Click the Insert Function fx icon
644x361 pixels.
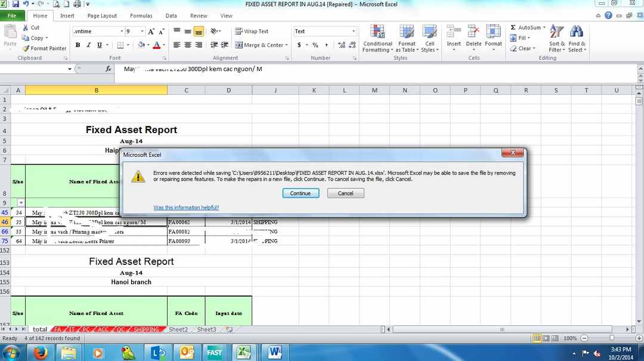pos(109,69)
